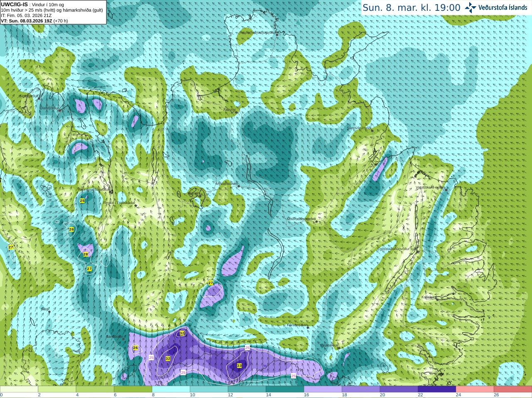
Task: Click the 32 marker inside the black oval
Action: pyautogui.click(x=182, y=333)
